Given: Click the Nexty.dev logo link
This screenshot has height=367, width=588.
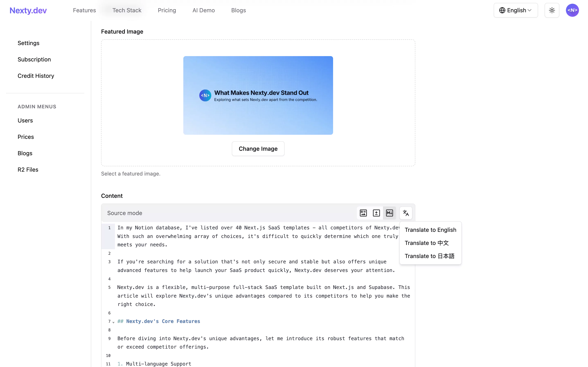Looking at the screenshot, I should 28,10.
